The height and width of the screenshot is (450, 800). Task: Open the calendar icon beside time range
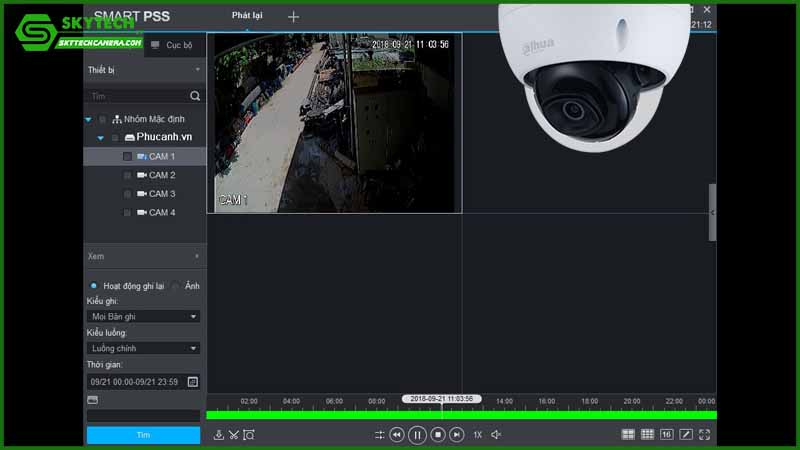tap(193, 382)
